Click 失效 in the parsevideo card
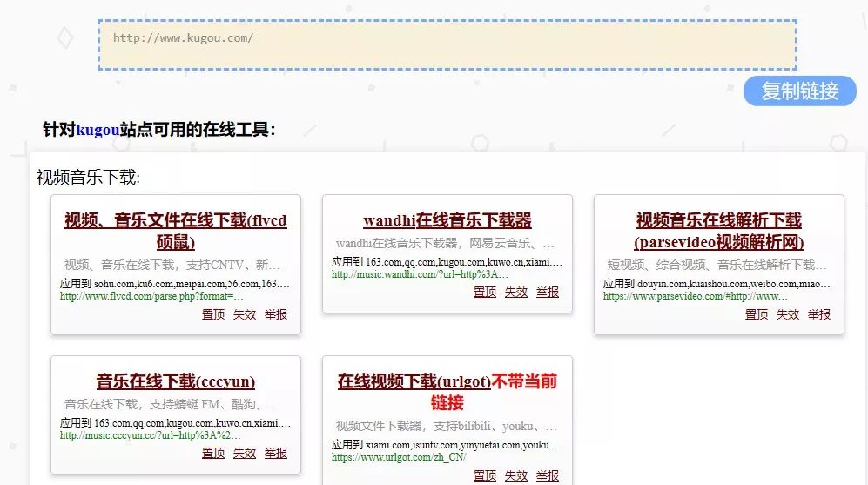The height and width of the screenshot is (485, 868). tap(788, 314)
